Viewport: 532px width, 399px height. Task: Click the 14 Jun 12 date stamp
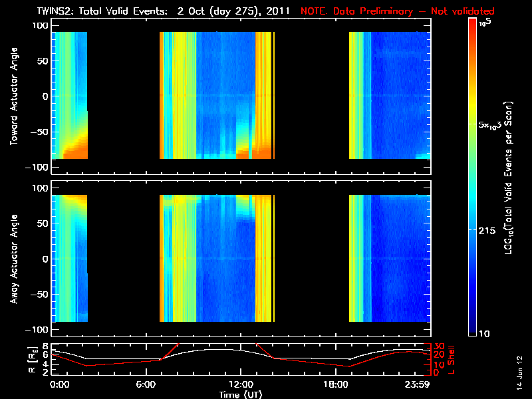(x=519, y=372)
